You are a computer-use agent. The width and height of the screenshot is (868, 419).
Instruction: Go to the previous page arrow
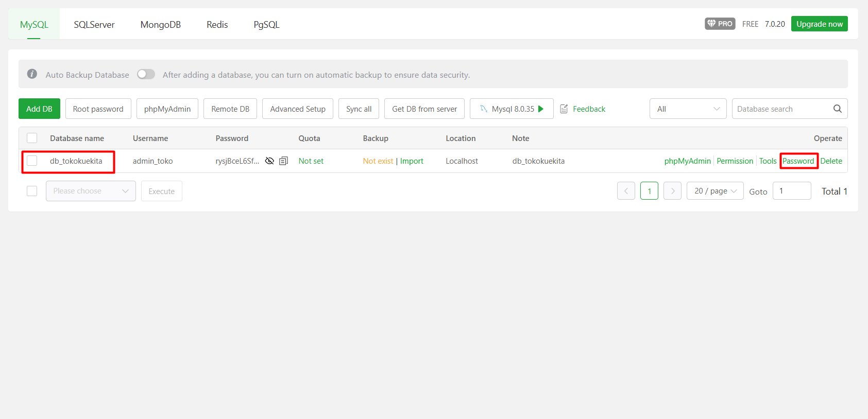point(626,191)
